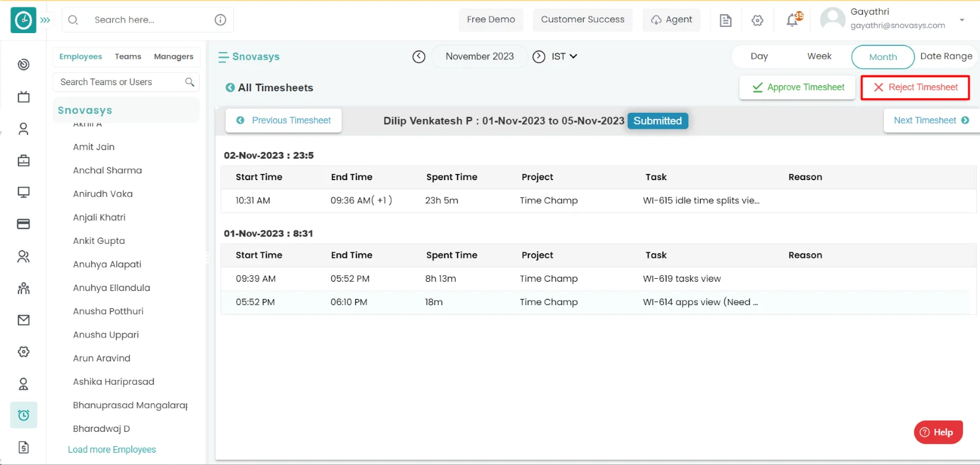The image size is (980, 465).
Task: Click the Agent download button
Action: [672, 20]
